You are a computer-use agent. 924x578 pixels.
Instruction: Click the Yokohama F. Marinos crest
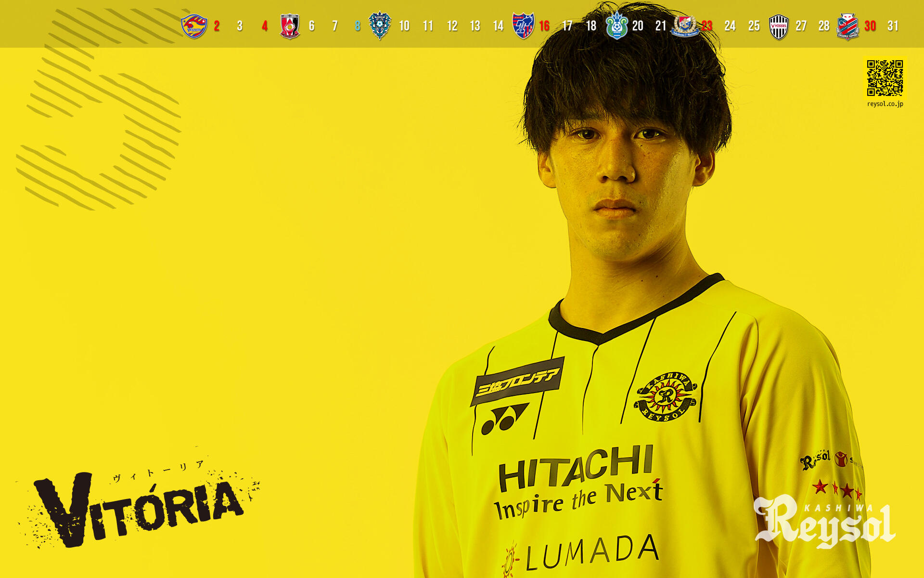[x=685, y=26]
